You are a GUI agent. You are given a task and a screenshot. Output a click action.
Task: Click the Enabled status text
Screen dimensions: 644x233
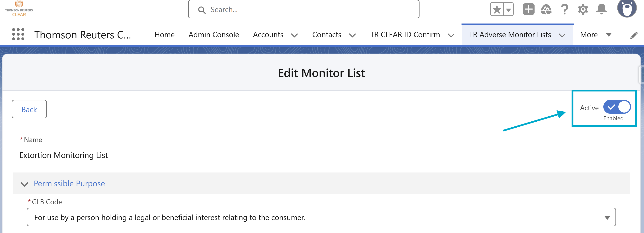coord(613,118)
